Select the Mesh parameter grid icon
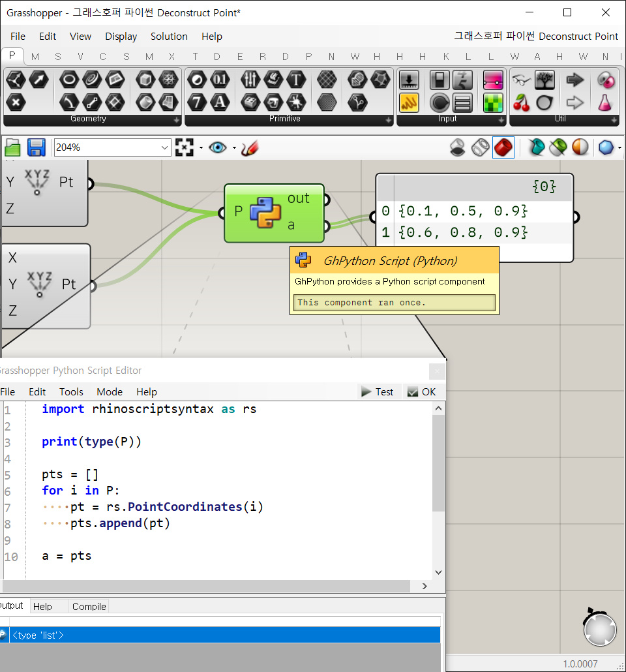 pyautogui.click(x=169, y=80)
